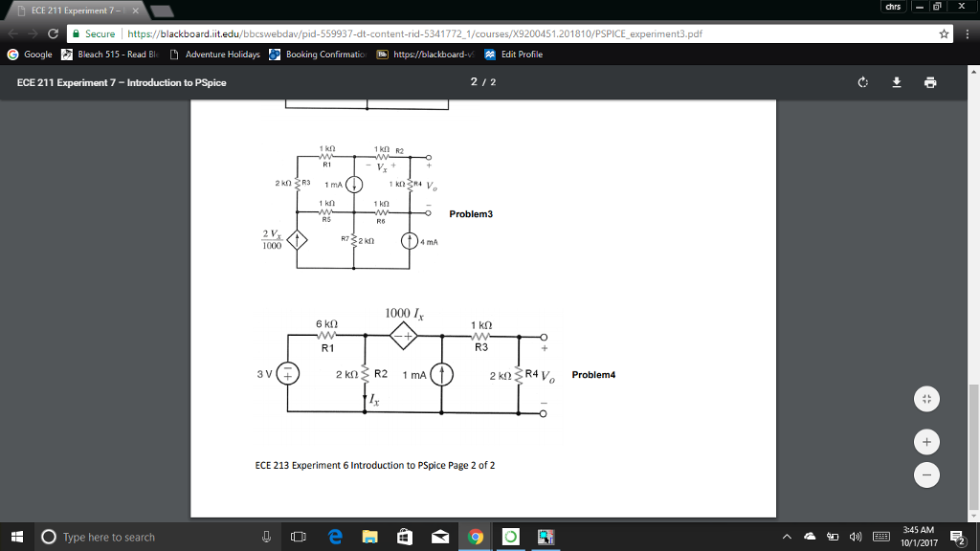Zoom in using the plus button
Viewport: 980px width, 551px height.
tap(926, 442)
